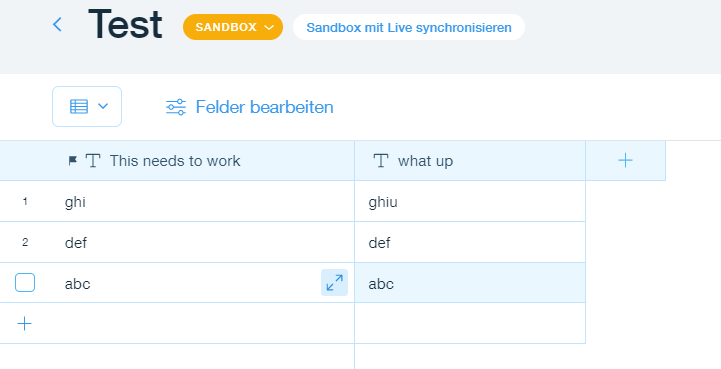Screen dimensions: 721x369
Task: Open the SANDBOX mode dropdown
Action: click(233, 27)
